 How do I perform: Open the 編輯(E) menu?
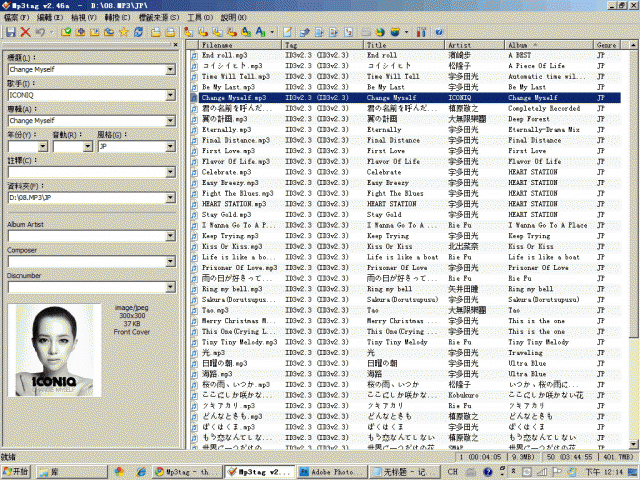coord(50,18)
